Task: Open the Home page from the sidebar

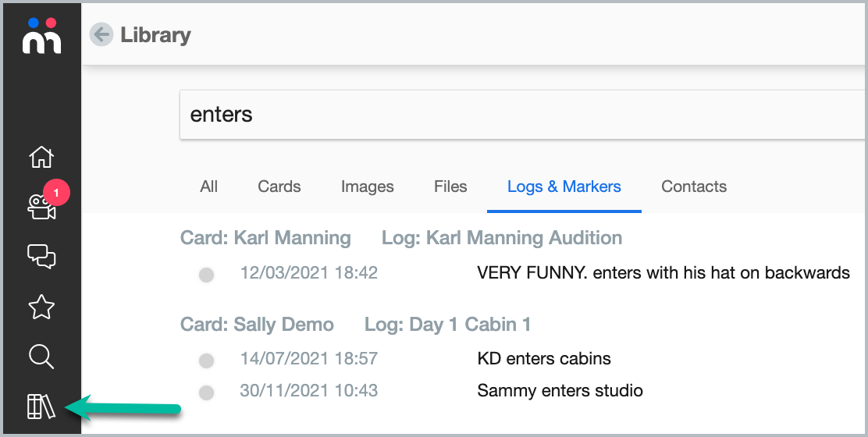Action: (41, 158)
